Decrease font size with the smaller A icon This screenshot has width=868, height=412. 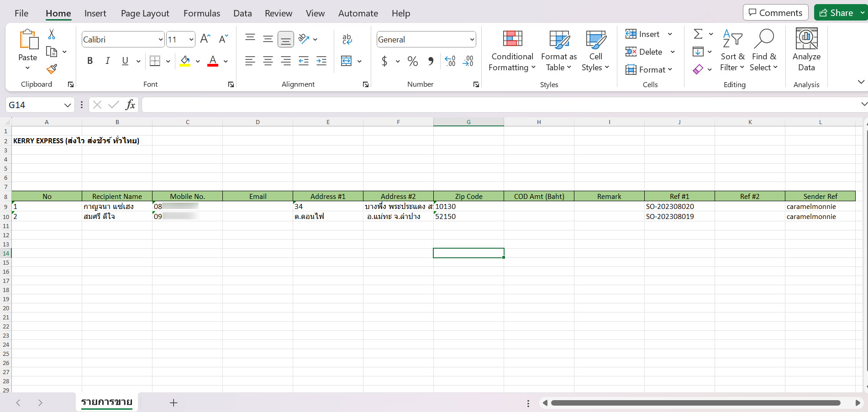(x=223, y=39)
